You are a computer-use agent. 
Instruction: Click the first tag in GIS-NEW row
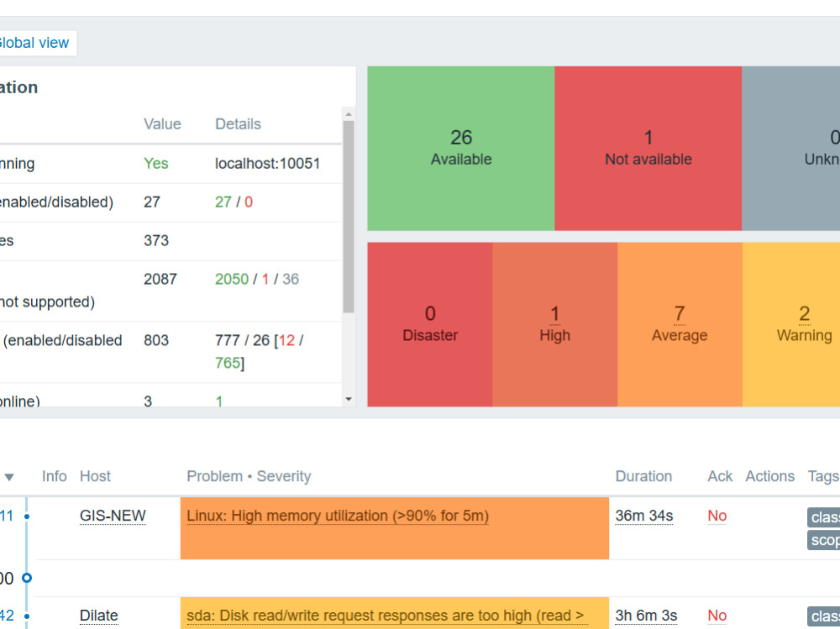tap(823, 517)
